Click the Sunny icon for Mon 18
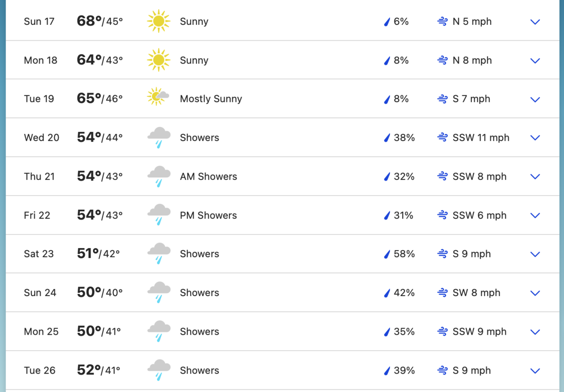The height and width of the screenshot is (392, 564). click(158, 60)
